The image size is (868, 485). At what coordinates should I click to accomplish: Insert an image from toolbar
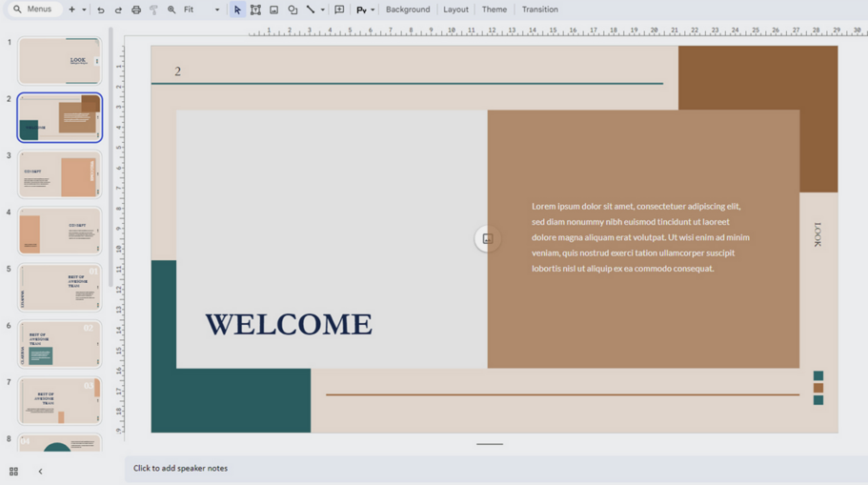(273, 10)
